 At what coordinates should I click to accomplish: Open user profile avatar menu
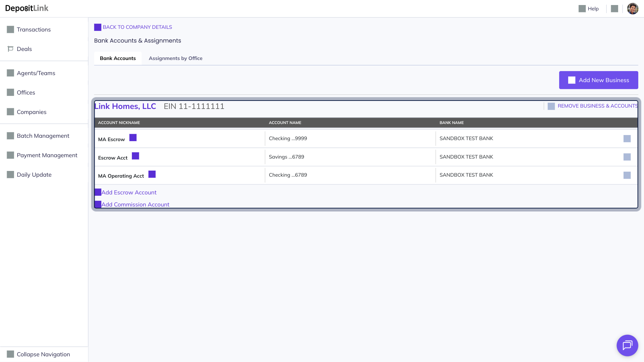(x=633, y=9)
